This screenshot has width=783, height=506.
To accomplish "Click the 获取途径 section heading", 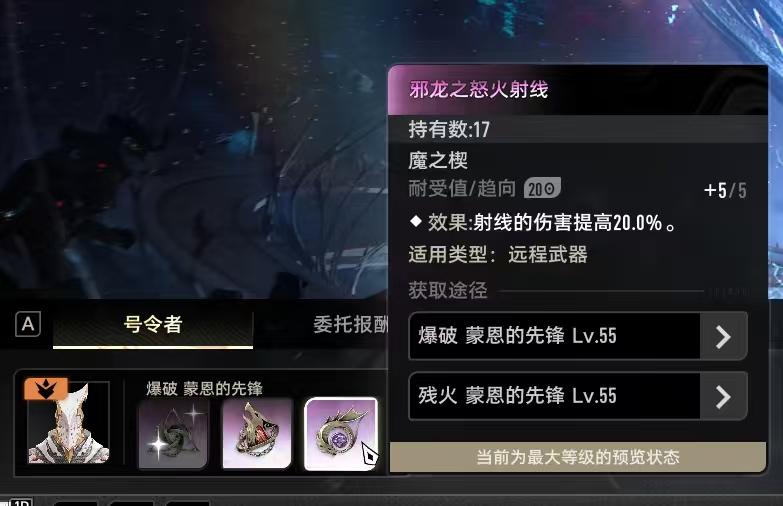I will tap(448, 290).
